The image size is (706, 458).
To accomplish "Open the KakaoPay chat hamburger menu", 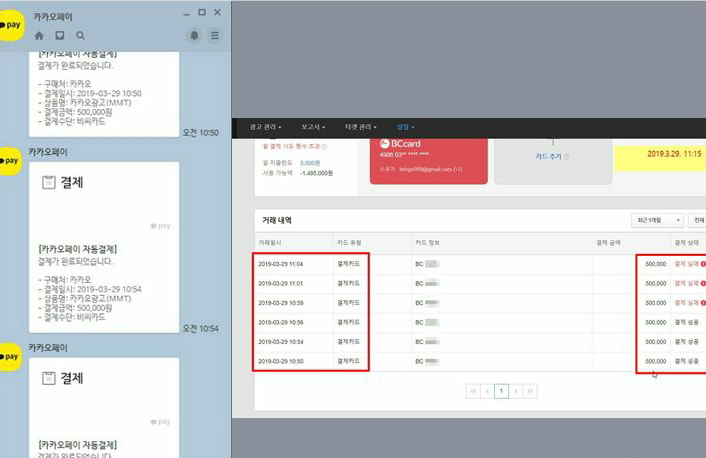I will pos(215,35).
